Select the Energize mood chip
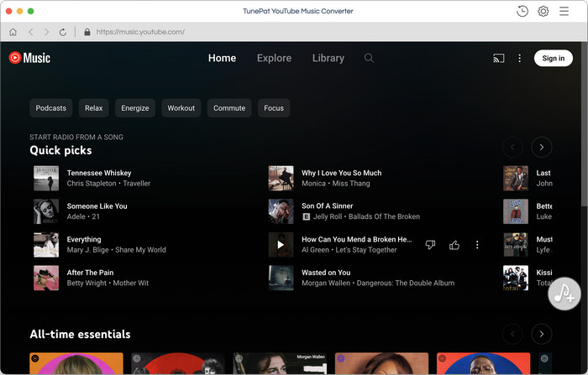 [135, 108]
